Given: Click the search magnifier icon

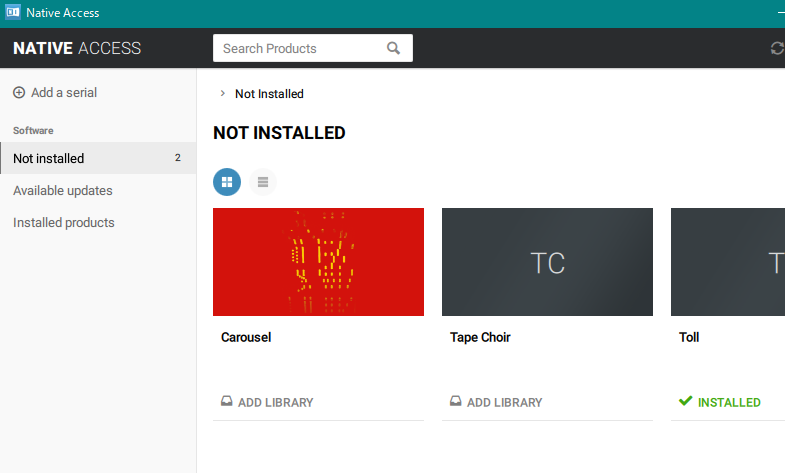Looking at the screenshot, I should [x=394, y=48].
